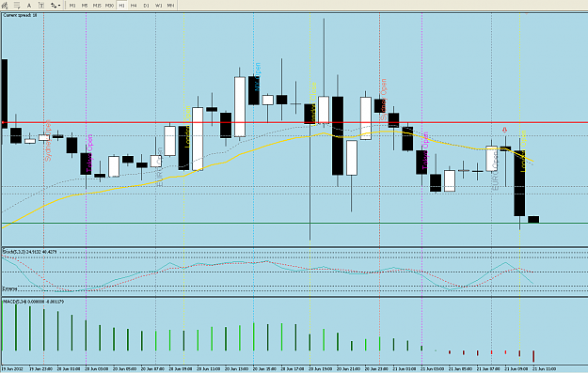The width and height of the screenshot is (588, 373).
Task: Click 'EURO Open' label at 21 Jun 07:00
Action: coord(495,170)
